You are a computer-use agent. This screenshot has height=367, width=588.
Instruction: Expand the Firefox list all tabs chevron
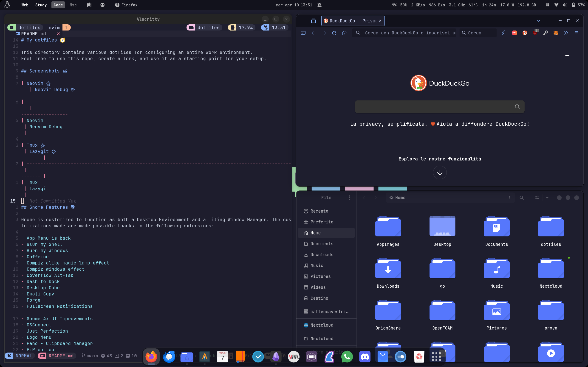pyautogui.click(x=538, y=21)
